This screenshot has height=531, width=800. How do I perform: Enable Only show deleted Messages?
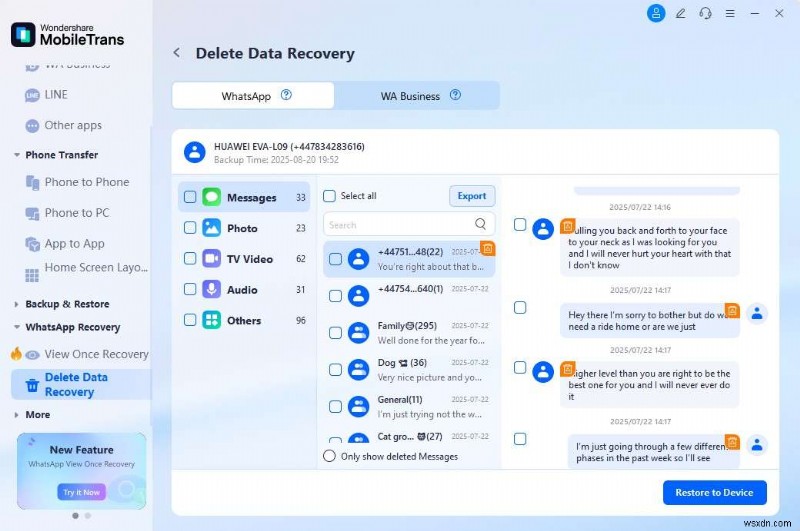pos(330,456)
